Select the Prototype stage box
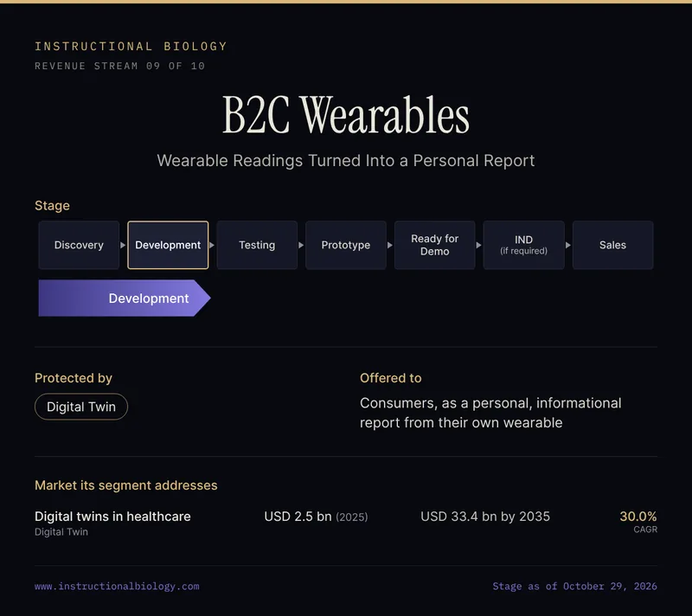 pyautogui.click(x=345, y=245)
